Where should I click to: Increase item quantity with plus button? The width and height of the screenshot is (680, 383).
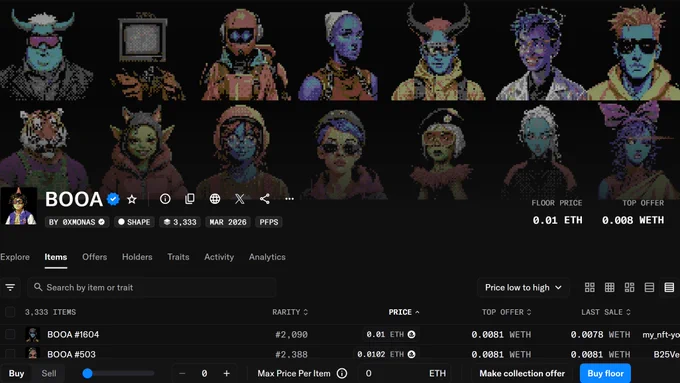(x=226, y=373)
